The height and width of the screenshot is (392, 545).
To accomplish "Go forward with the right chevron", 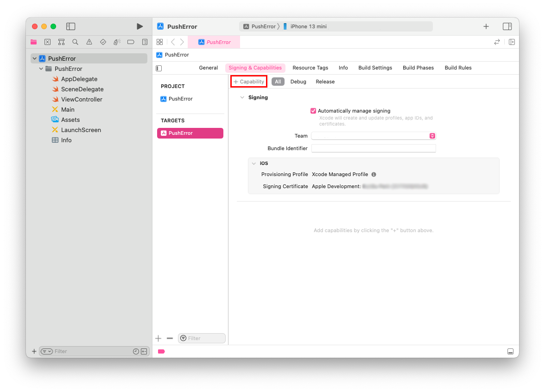I will click(182, 42).
